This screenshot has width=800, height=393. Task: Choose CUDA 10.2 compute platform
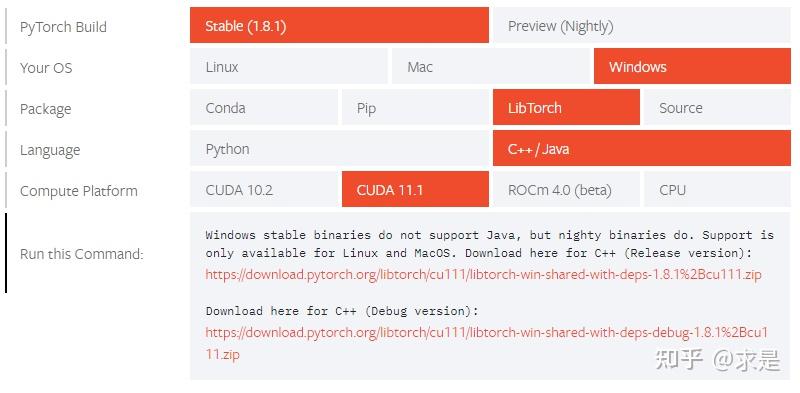click(x=264, y=189)
